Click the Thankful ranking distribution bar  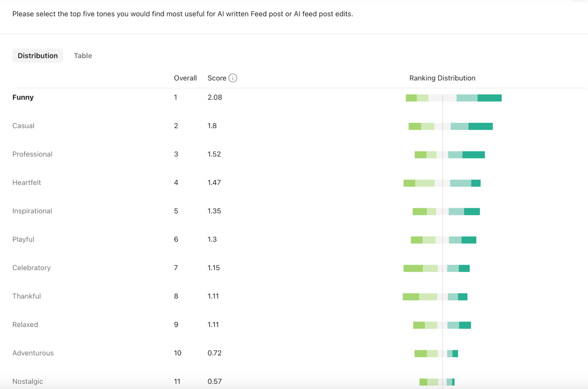[435, 297]
